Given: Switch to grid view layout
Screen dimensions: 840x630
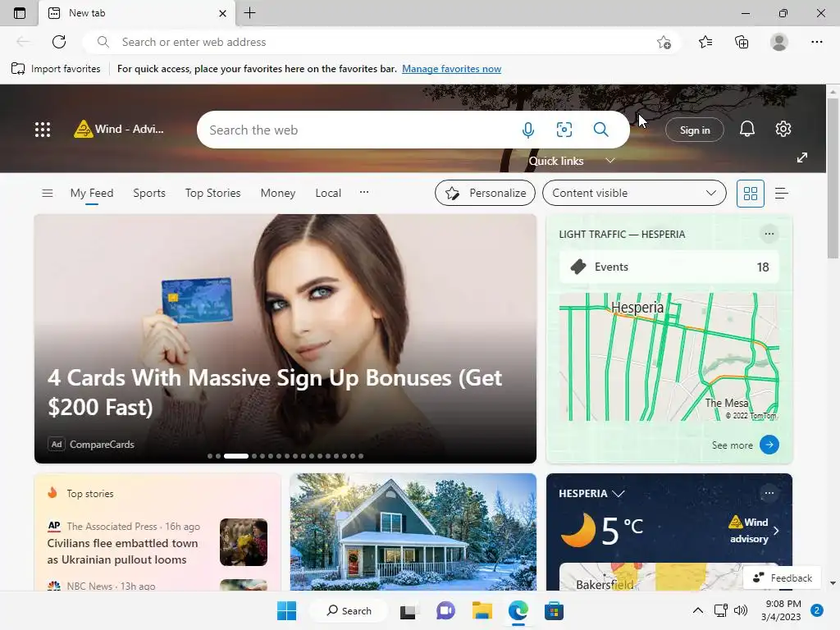Looking at the screenshot, I should coord(750,193).
